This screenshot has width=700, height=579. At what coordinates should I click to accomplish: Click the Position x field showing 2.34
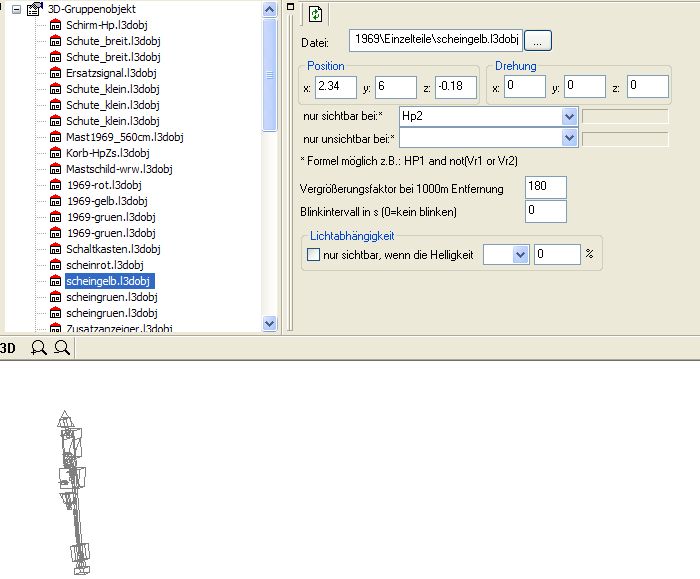336,87
